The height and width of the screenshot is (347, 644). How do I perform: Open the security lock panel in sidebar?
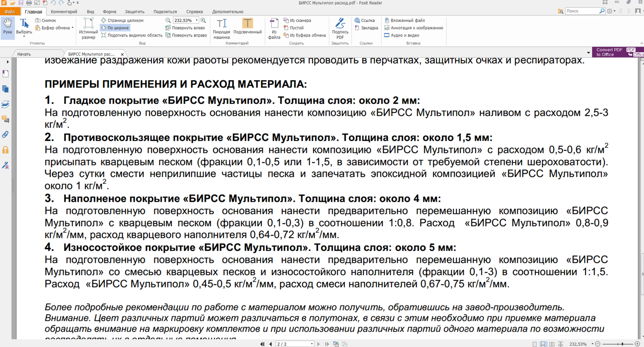point(6,149)
